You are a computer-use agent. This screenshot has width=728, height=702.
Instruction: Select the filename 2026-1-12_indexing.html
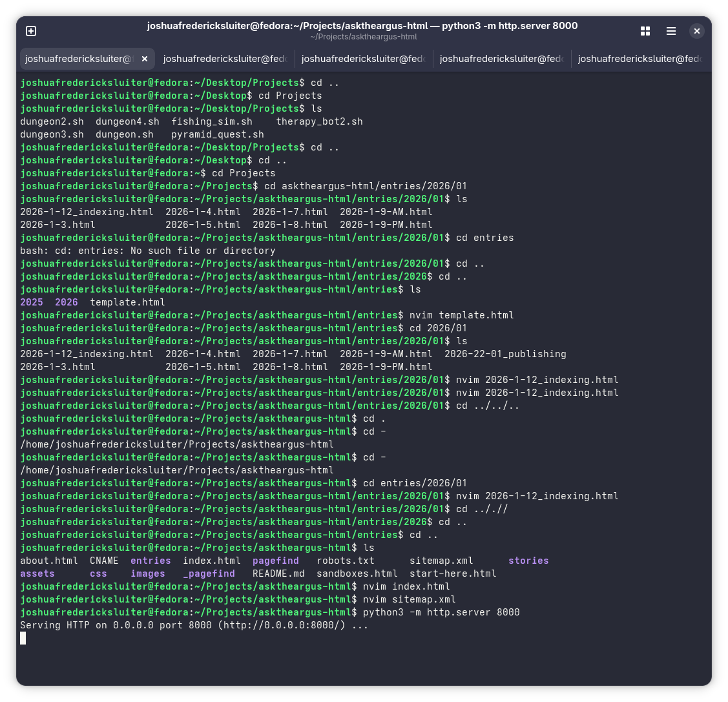[87, 212]
